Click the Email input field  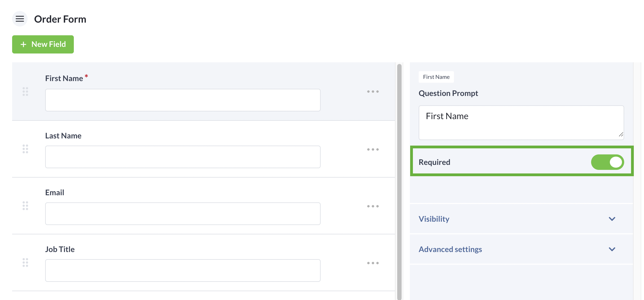click(183, 214)
